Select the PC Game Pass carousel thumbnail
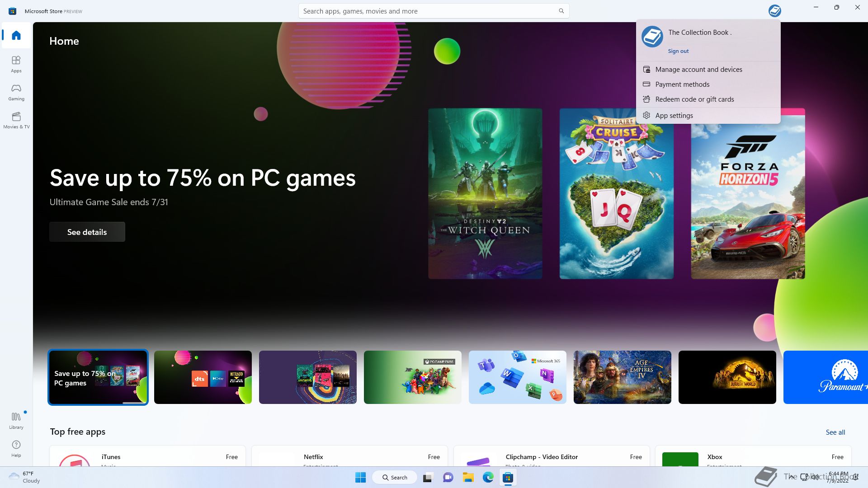The width and height of the screenshot is (868, 488). pyautogui.click(x=413, y=377)
